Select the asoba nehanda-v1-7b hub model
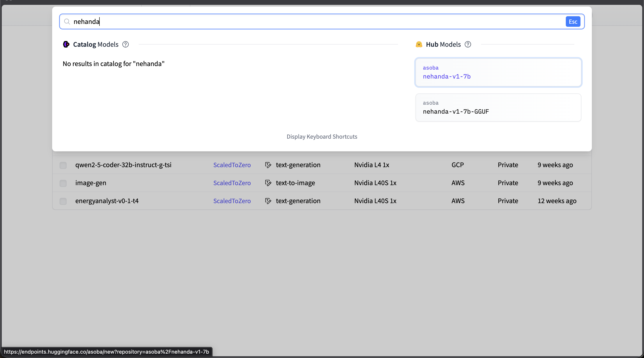The width and height of the screenshot is (644, 358). point(498,72)
